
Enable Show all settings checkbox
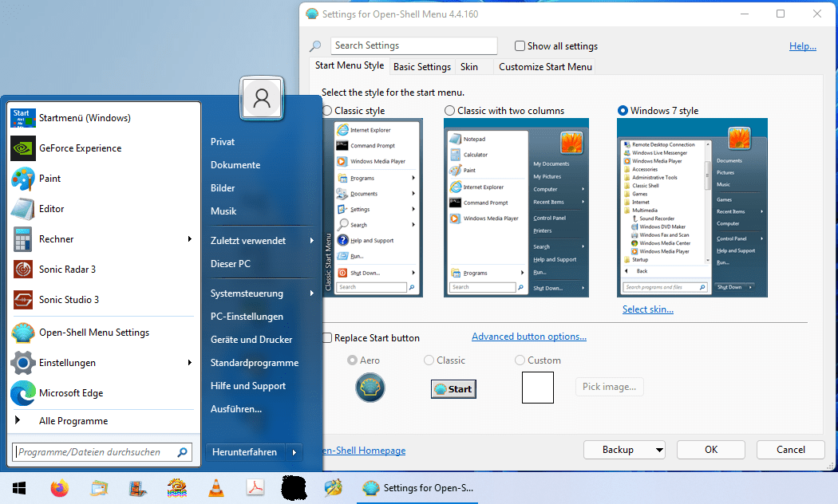(520, 46)
